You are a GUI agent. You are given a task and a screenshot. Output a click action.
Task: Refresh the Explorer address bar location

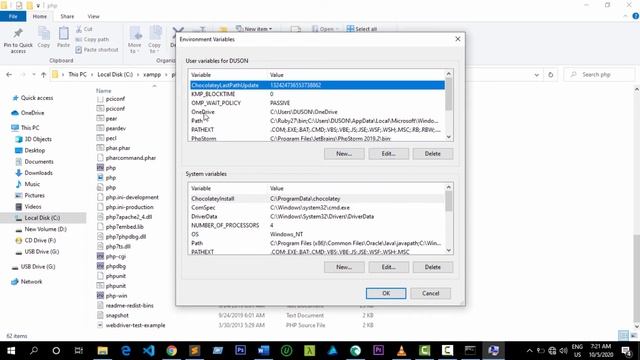coord(551,75)
